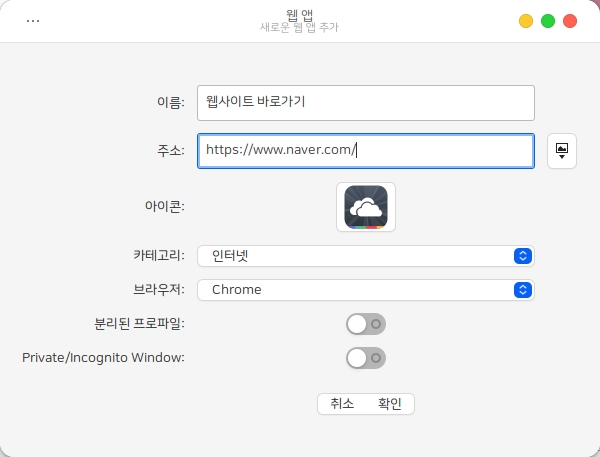
Task: Click the blue arrow on the 브라우저 dropdown
Action: (x=521, y=290)
